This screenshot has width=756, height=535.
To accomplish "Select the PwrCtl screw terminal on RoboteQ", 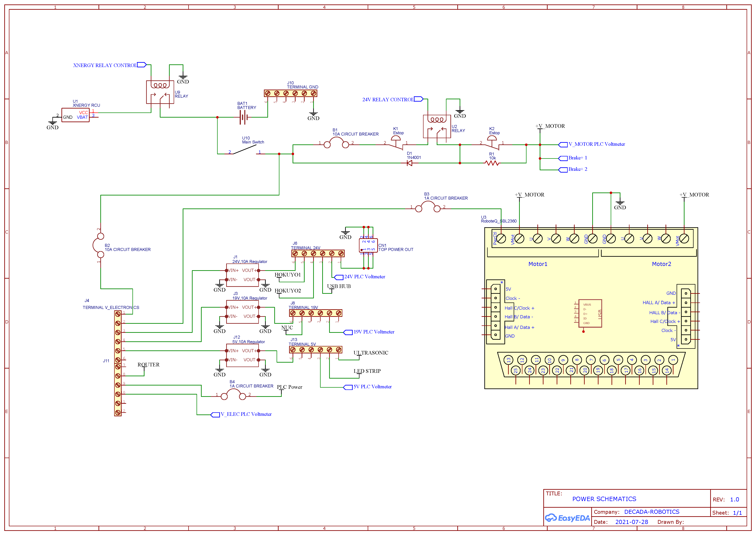I will (501, 238).
